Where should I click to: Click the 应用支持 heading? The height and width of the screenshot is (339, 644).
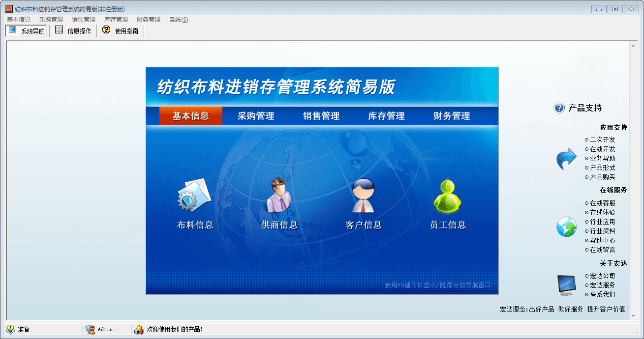(613, 127)
